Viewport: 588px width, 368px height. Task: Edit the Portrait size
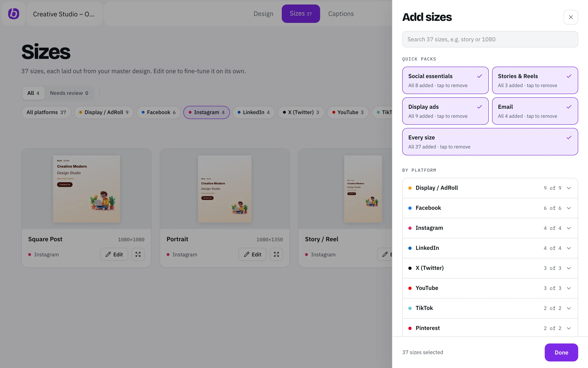coord(252,254)
